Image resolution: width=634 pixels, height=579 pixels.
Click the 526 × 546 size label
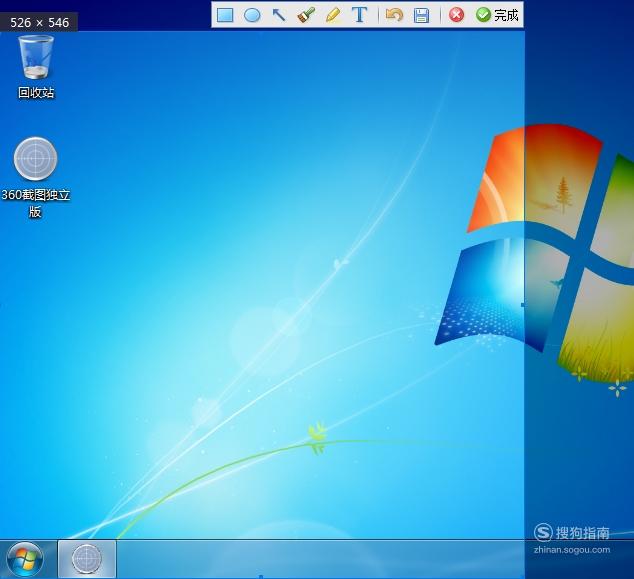[39, 22]
